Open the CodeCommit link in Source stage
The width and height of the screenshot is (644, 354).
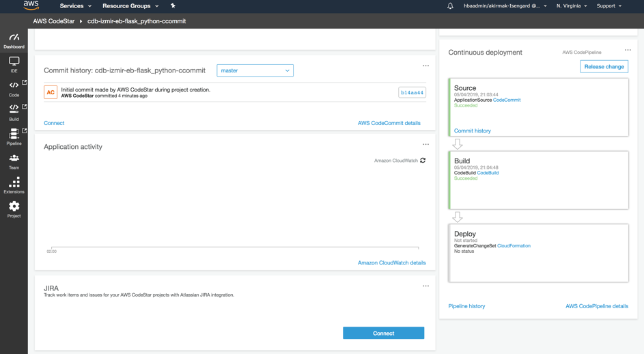pyautogui.click(x=507, y=100)
